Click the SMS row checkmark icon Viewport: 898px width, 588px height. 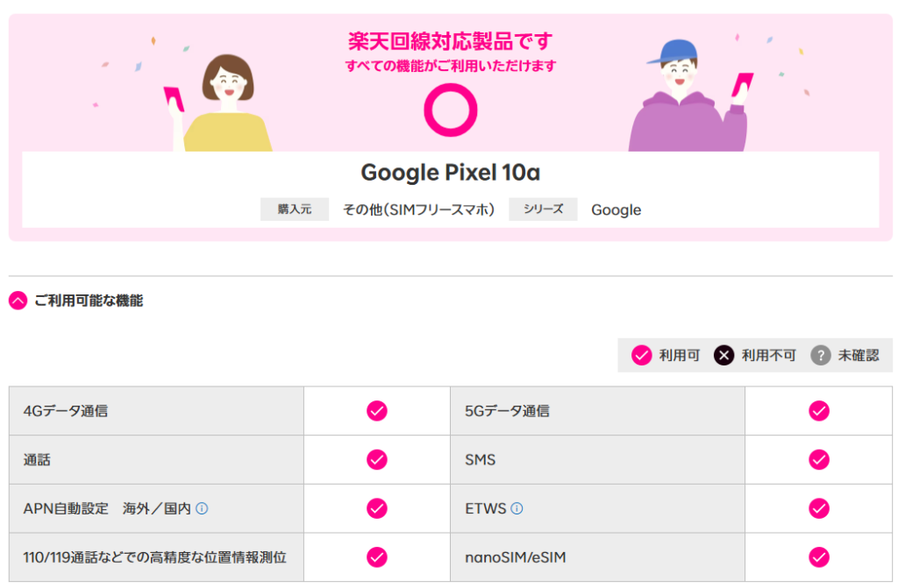(819, 459)
